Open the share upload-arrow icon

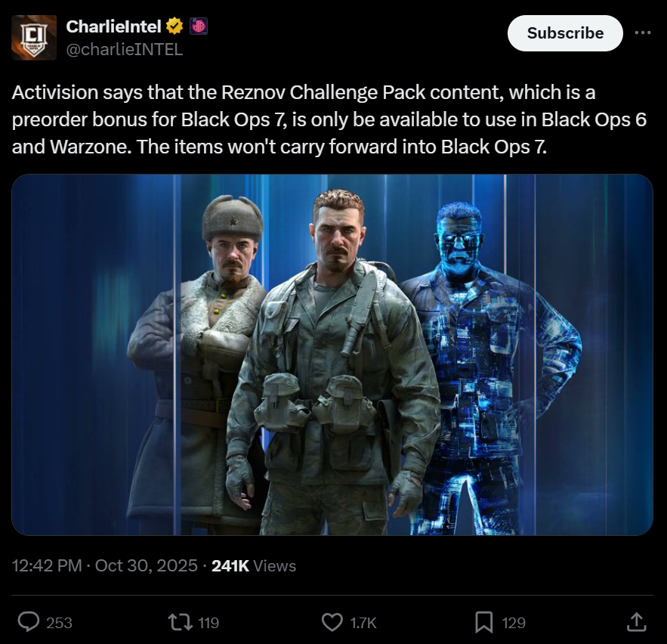636,622
